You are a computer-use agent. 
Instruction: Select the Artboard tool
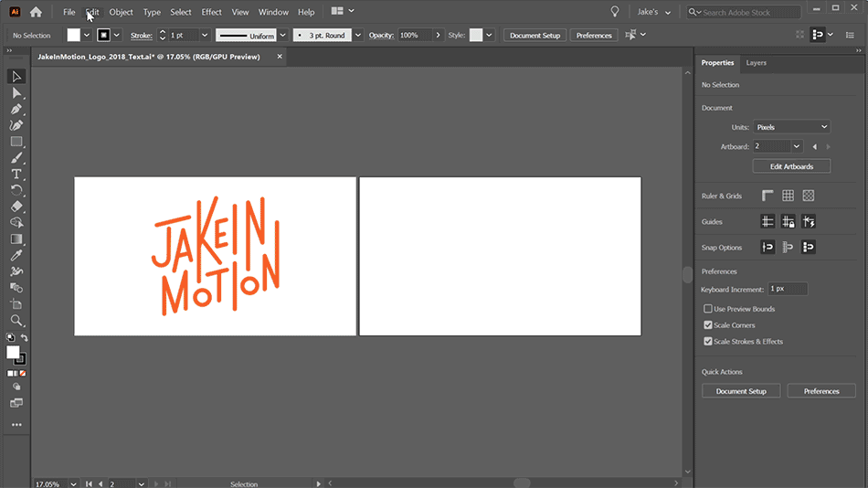pos(16,304)
